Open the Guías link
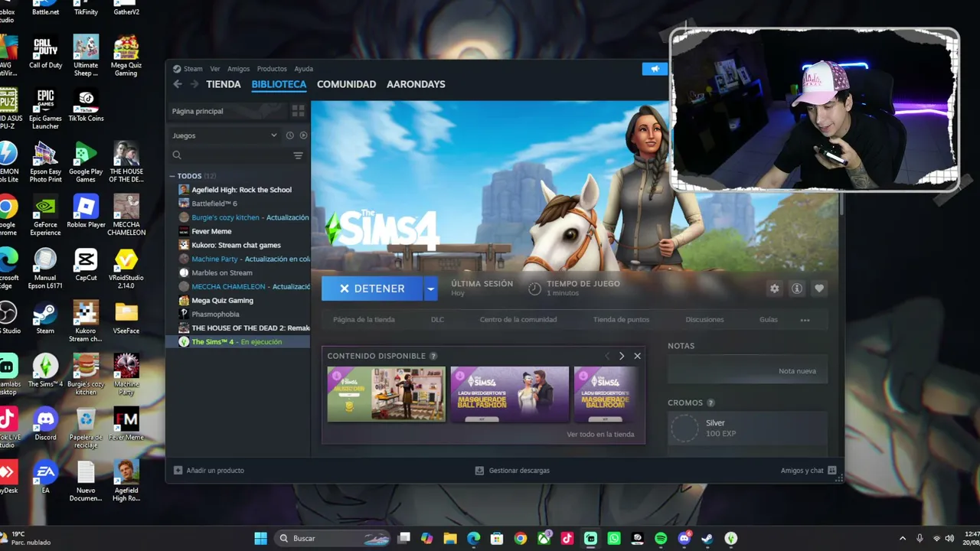The height and width of the screenshot is (551, 980). click(768, 320)
